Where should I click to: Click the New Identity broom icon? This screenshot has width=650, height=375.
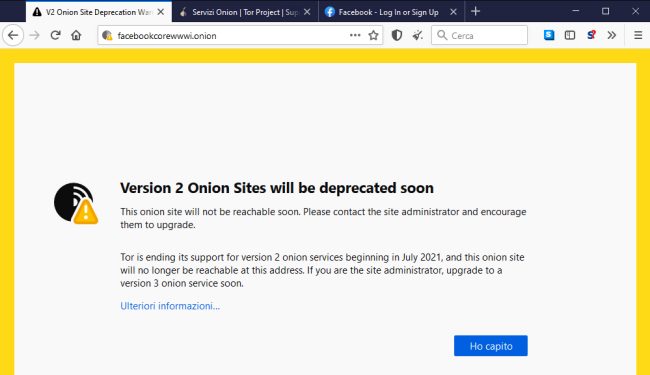tap(417, 35)
